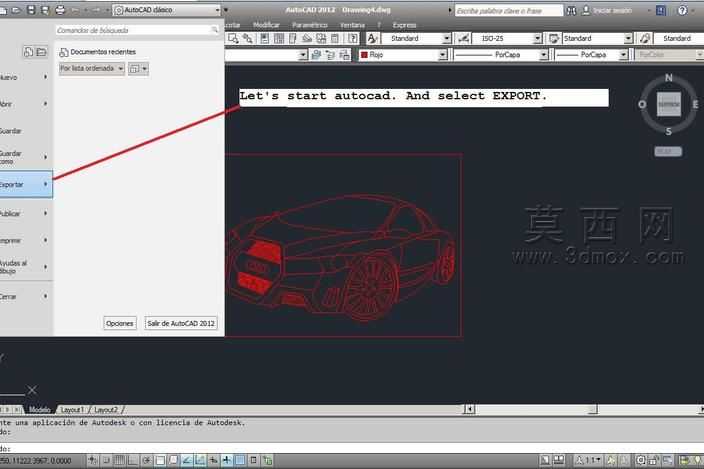Open the text style Standard dropdown

point(446,39)
